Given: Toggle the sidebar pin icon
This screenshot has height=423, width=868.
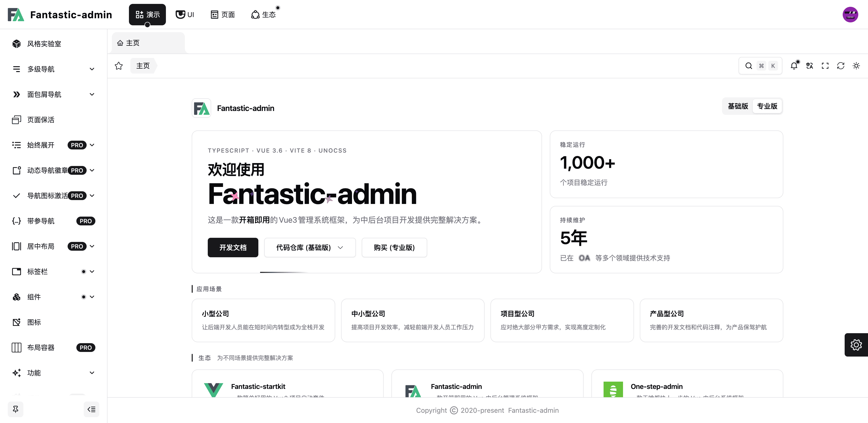Looking at the screenshot, I should tap(16, 409).
